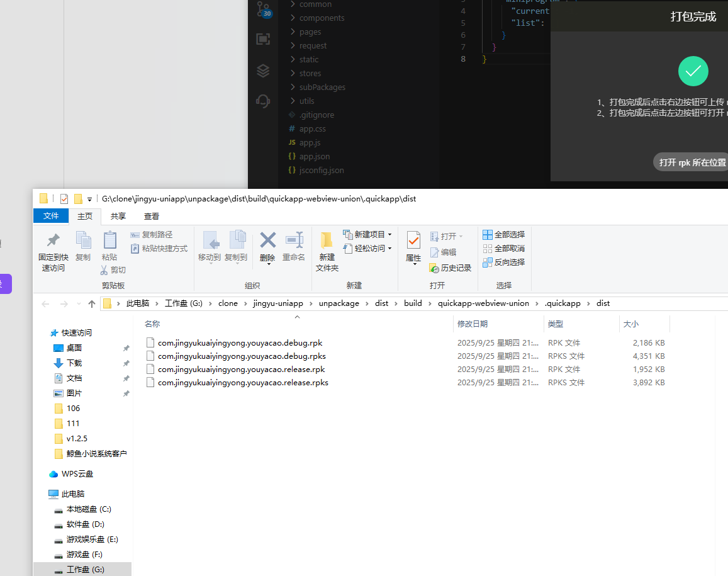Open app.json in the editor file tree

[315, 157]
